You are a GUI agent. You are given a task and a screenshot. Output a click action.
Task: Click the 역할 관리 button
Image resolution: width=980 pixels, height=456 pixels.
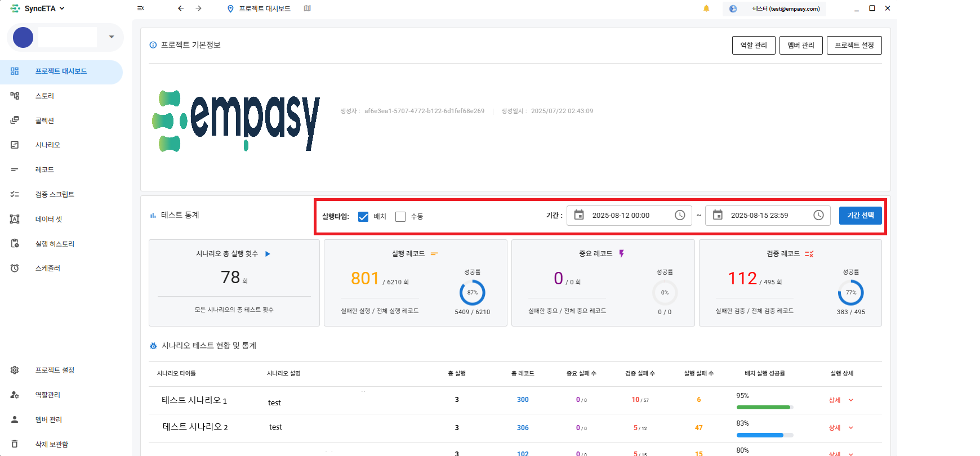[754, 45]
